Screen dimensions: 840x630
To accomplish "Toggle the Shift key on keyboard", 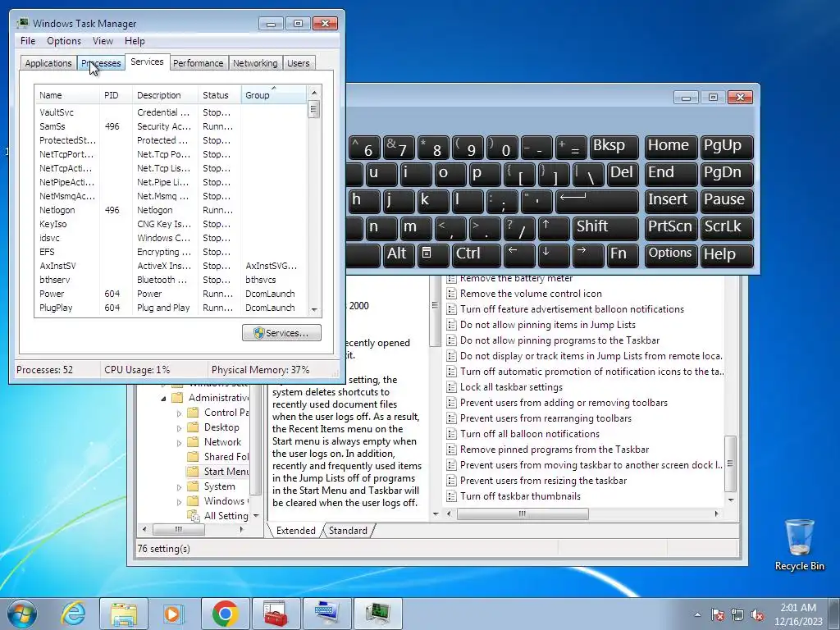I will point(605,228).
